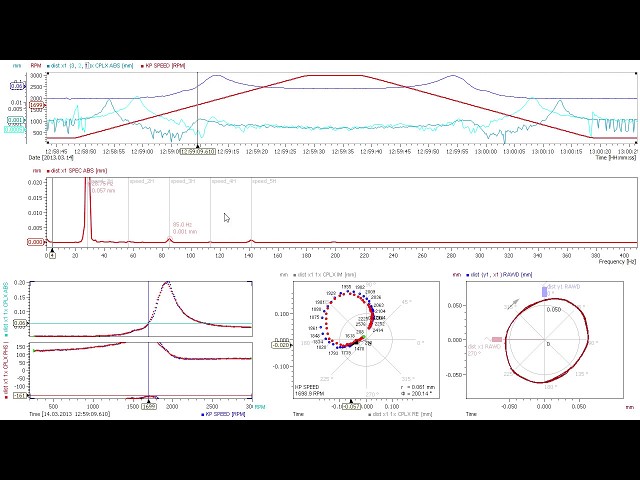Click the 'dist x1 CPLX ABS [mm]' trend legend
This screenshot has height=480, width=640.
[90, 66]
